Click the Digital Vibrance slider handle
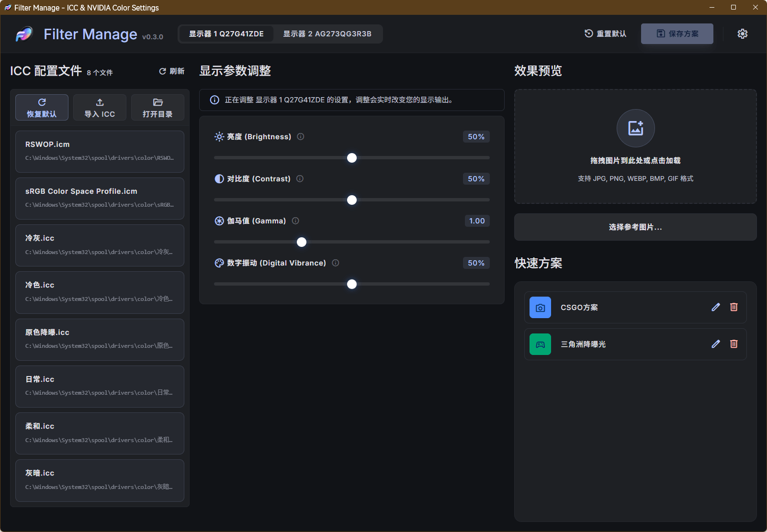The height and width of the screenshot is (532, 767). pyautogui.click(x=352, y=284)
